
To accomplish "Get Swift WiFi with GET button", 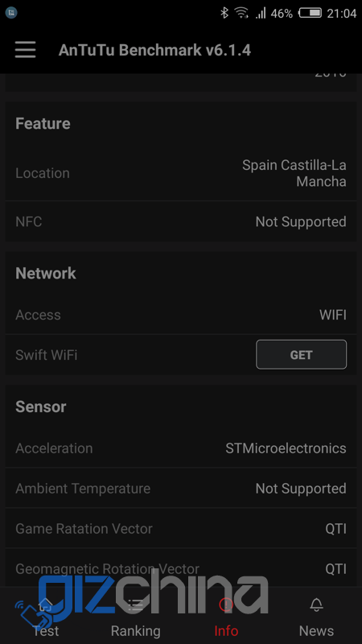I will [301, 354].
